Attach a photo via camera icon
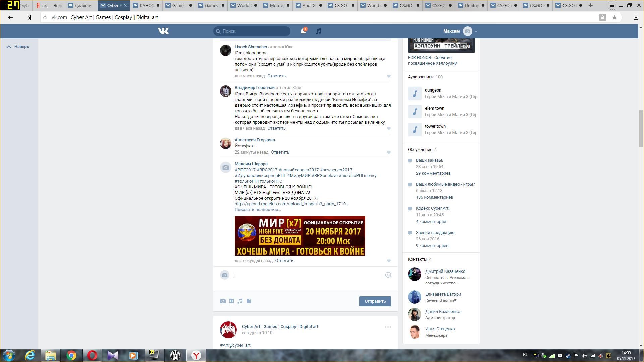This screenshot has height=362, width=644. click(x=223, y=301)
